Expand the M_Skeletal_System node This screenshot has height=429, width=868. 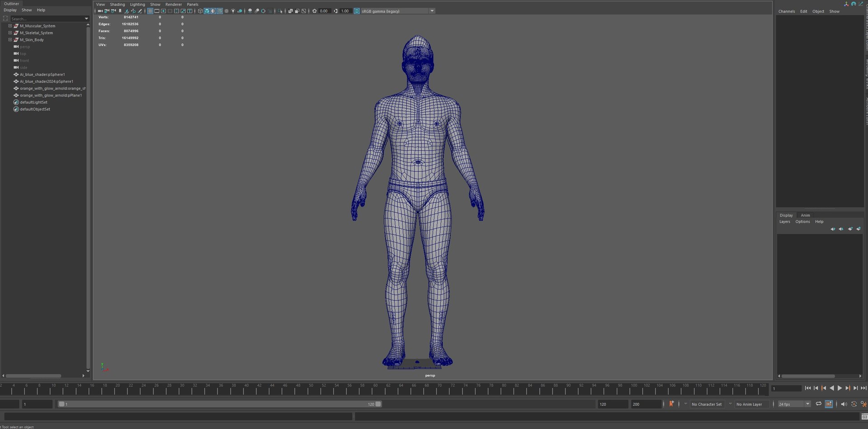coord(10,33)
